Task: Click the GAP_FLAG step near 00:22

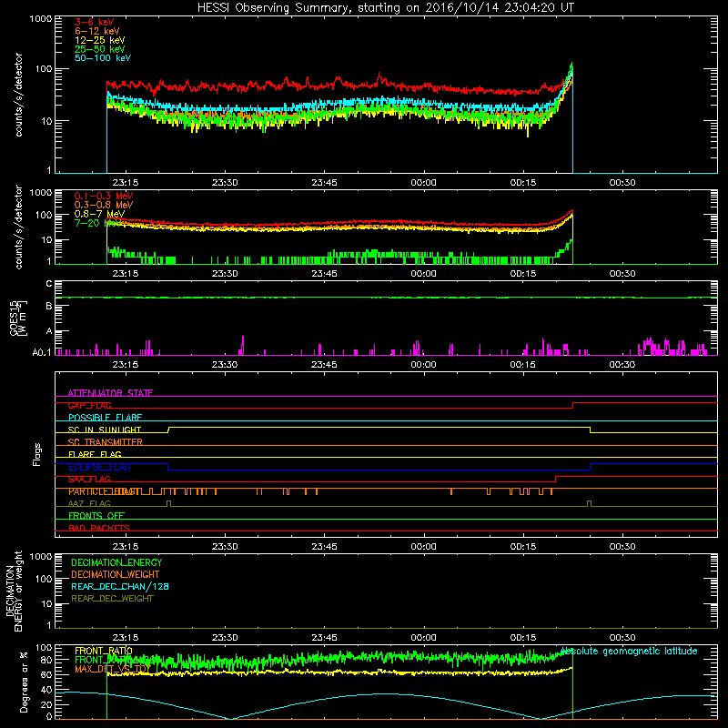Action: pos(573,405)
